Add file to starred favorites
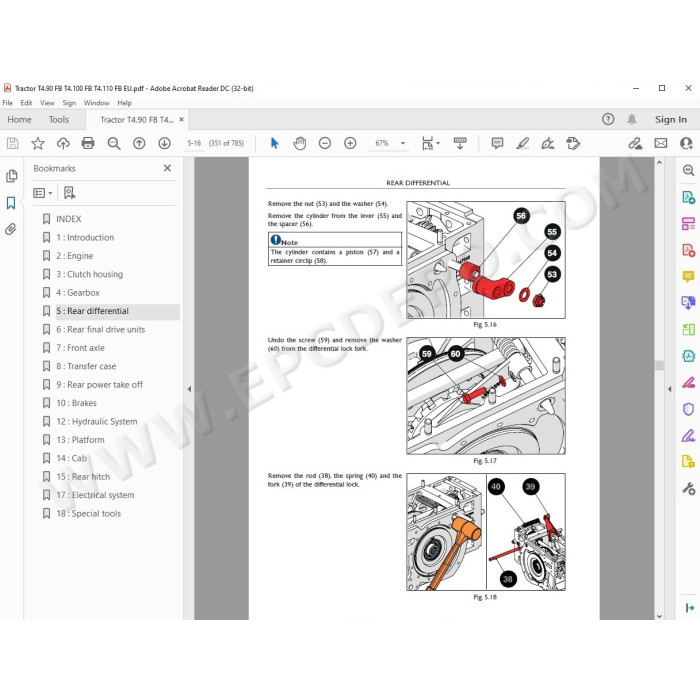 (38, 143)
